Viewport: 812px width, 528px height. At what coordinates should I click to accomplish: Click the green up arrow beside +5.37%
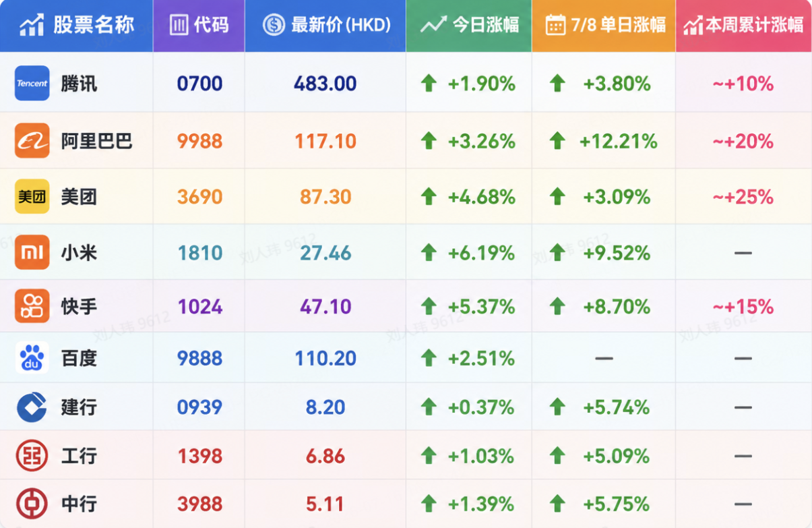tap(429, 307)
